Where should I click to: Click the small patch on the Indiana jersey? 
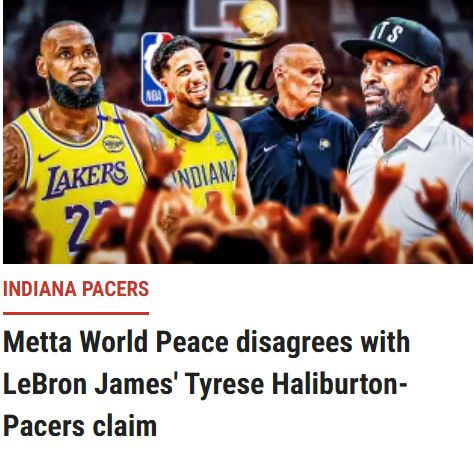tap(219, 138)
